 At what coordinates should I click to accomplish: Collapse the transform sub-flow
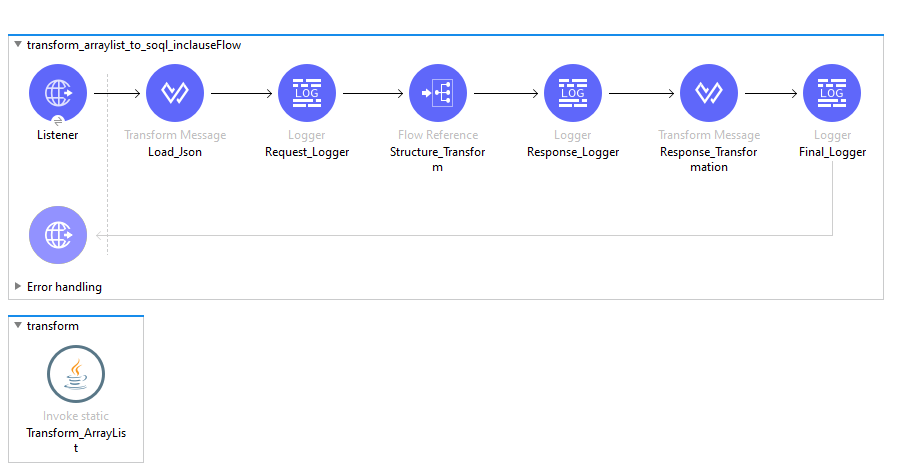(18, 326)
